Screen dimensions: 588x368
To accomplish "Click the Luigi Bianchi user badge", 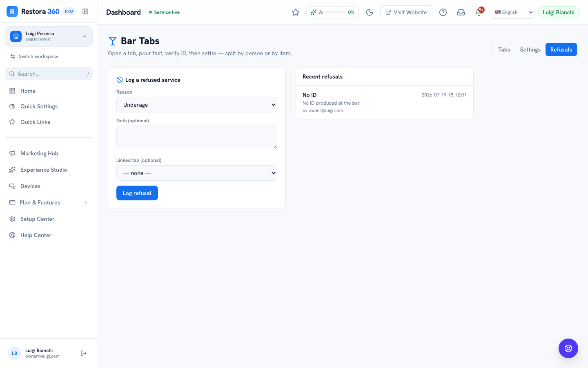I will (x=559, y=12).
